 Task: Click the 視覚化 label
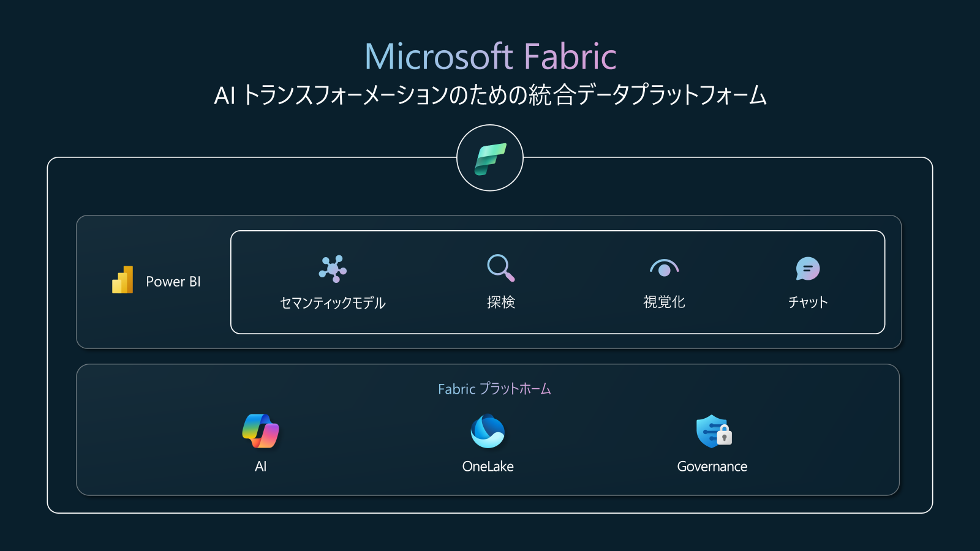pos(664,302)
